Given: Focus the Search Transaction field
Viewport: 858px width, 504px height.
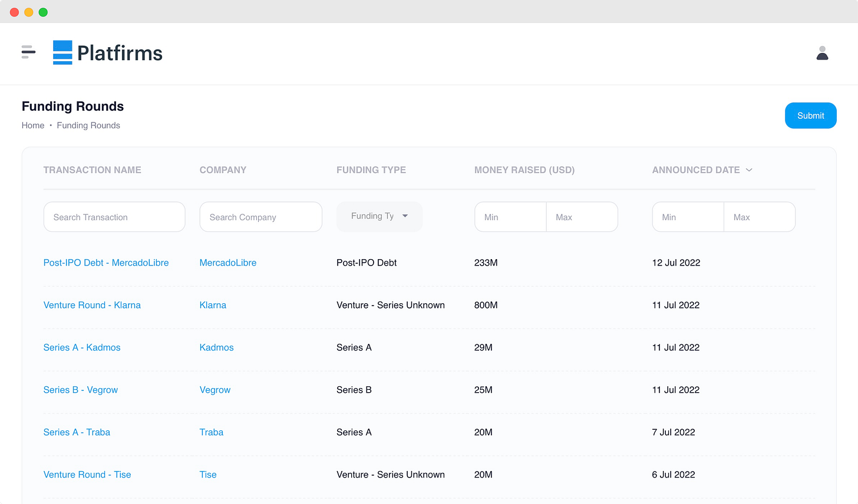Looking at the screenshot, I should click(114, 217).
